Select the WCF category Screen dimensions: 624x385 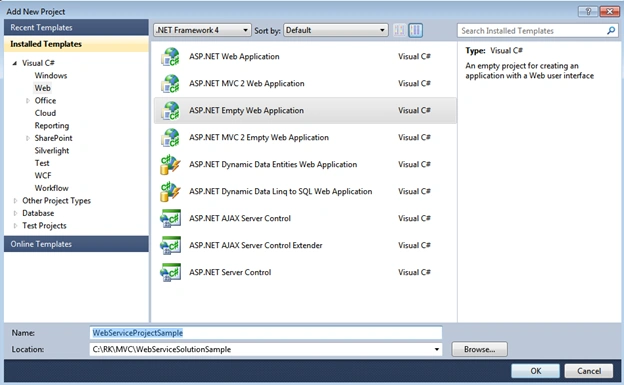(43, 176)
